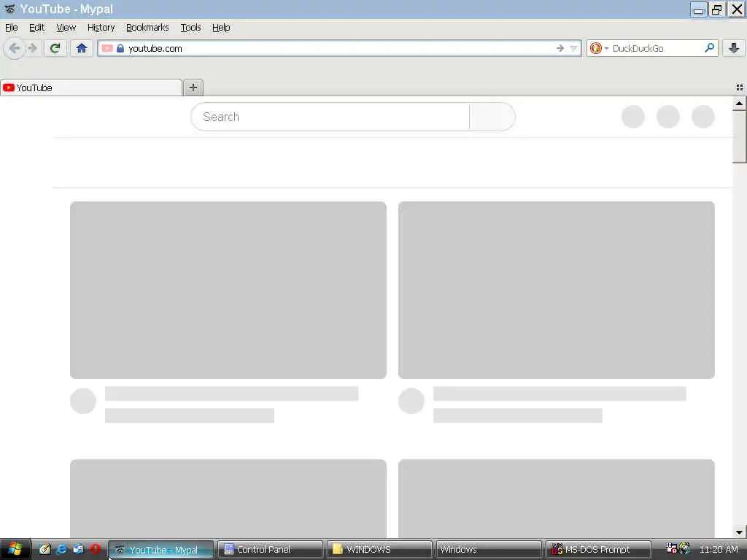Click the task scheduler tray icon
This screenshot has width=747, height=560.
pyautogui.click(x=671, y=548)
